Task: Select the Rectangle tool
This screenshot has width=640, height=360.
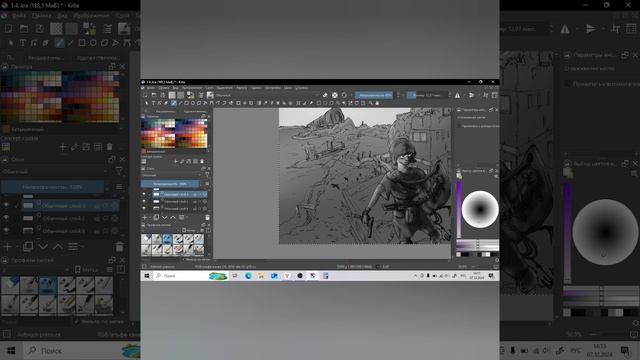Action: (x=187, y=103)
